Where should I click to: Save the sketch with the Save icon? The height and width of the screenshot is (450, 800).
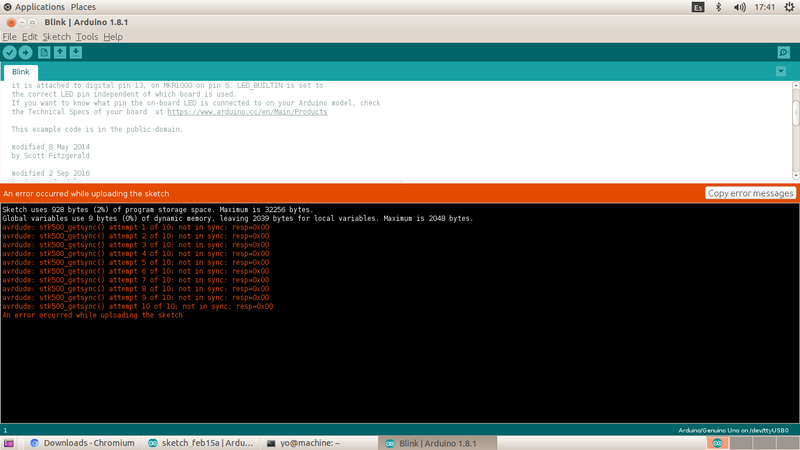(x=76, y=52)
